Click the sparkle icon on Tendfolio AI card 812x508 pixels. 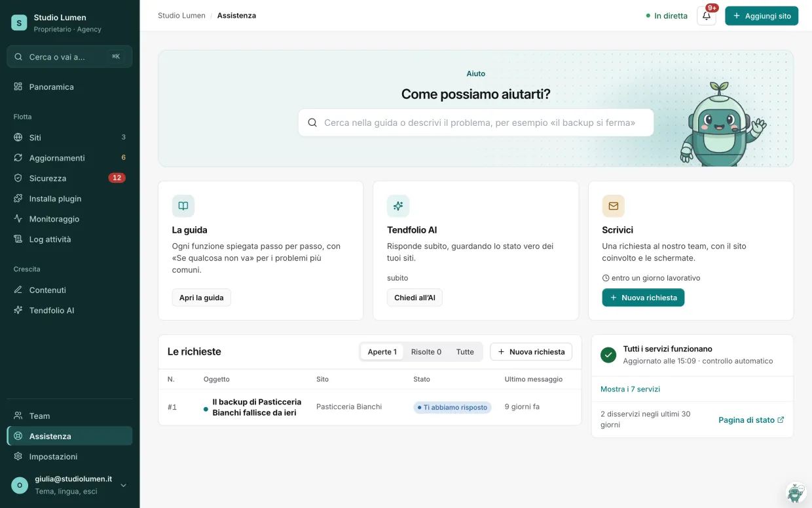[x=398, y=206]
